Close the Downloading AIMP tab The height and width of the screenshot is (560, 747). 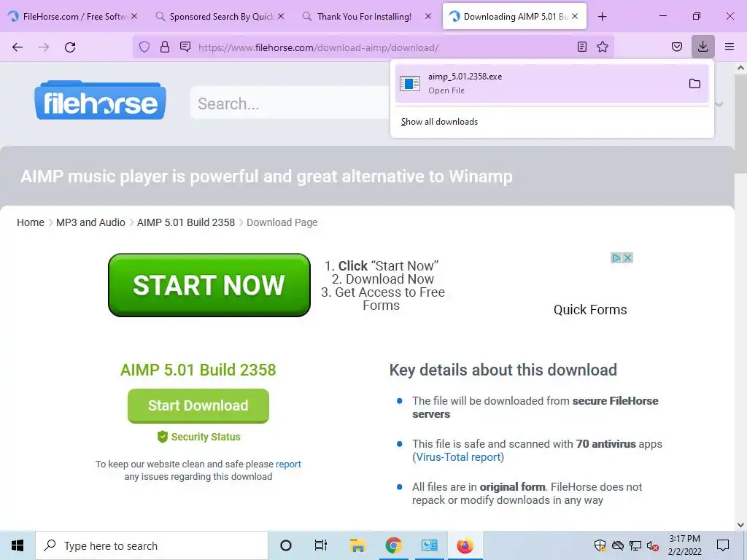pyautogui.click(x=575, y=16)
